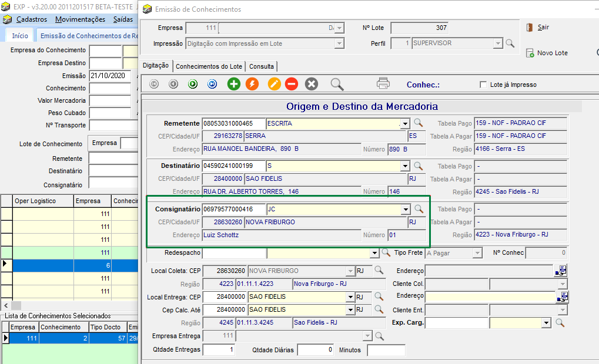Open the Exp. Carg. dropdown
The height and width of the screenshot is (364, 599).
pos(546,323)
